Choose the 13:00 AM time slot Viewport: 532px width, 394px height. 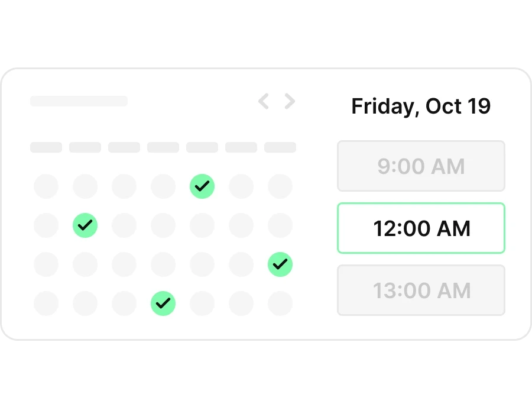coord(421,290)
